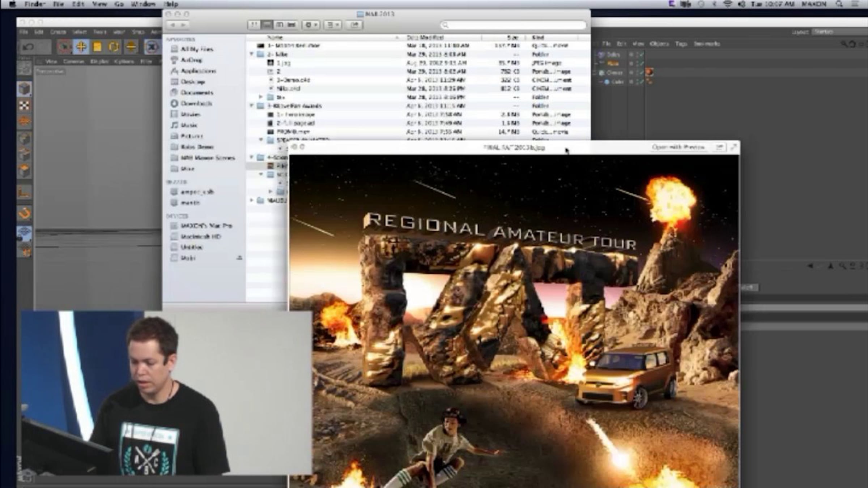The height and width of the screenshot is (488, 868).
Task: Select the Rotate tool in Cinema 4D
Action: [x=114, y=47]
